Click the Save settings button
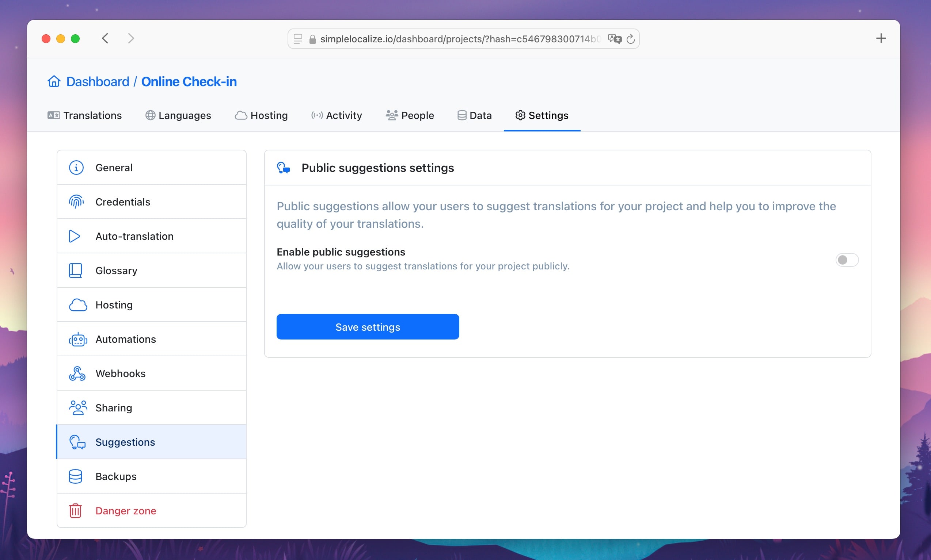 (368, 327)
